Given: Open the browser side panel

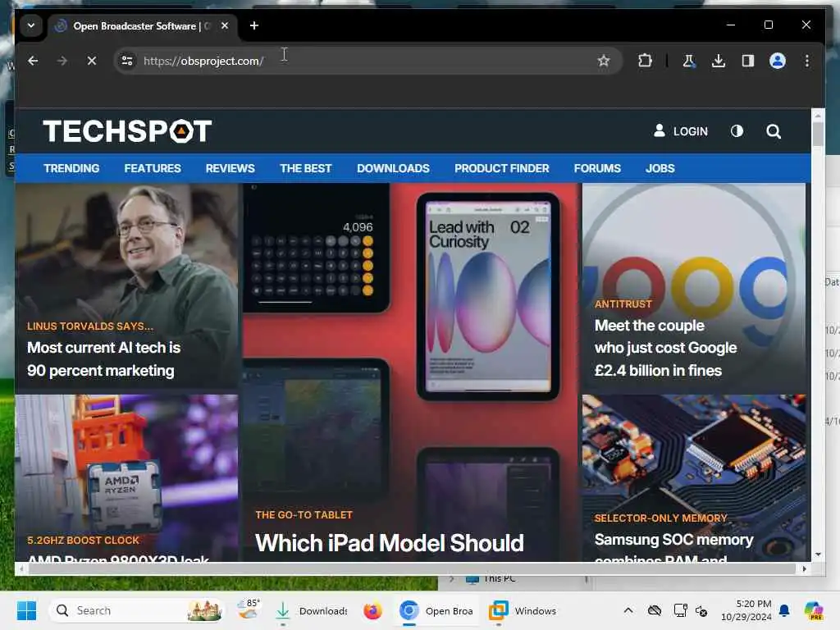Looking at the screenshot, I should click(x=748, y=61).
